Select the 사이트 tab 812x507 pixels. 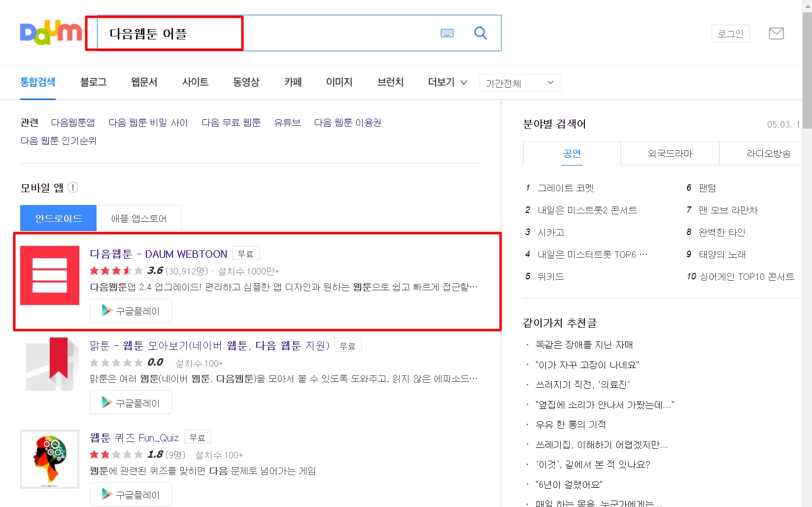(195, 82)
